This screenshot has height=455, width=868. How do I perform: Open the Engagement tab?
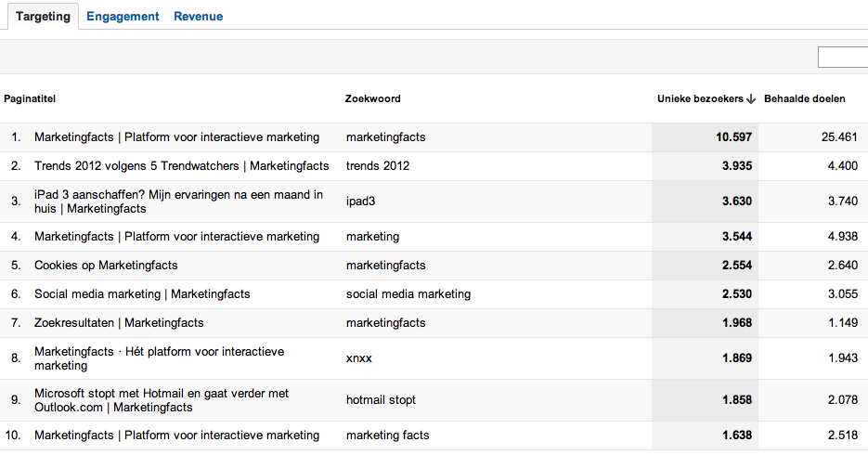pyautogui.click(x=123, y=17)
